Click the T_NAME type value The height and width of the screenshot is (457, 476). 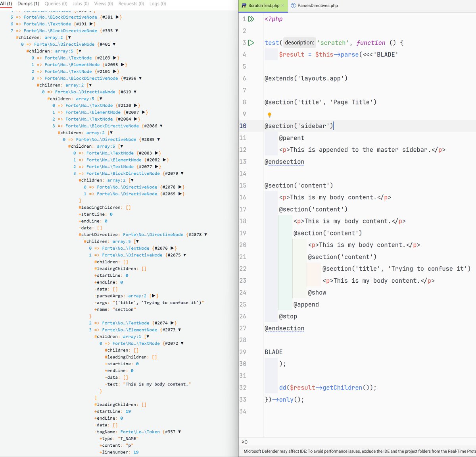pos(128,439)
